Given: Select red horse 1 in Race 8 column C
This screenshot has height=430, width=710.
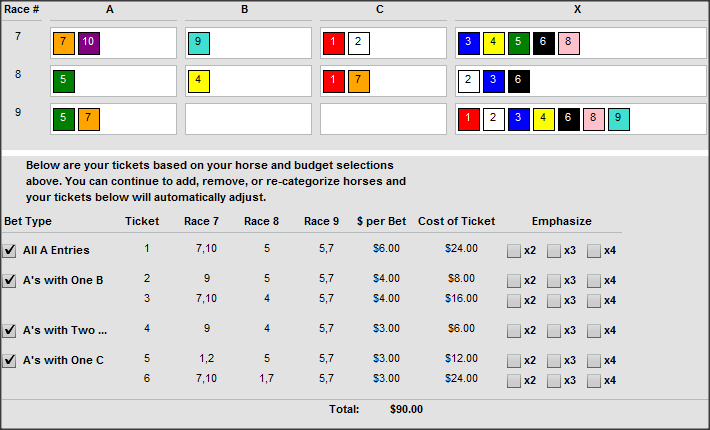Looking at the screenshot, I should coord(334,81).
